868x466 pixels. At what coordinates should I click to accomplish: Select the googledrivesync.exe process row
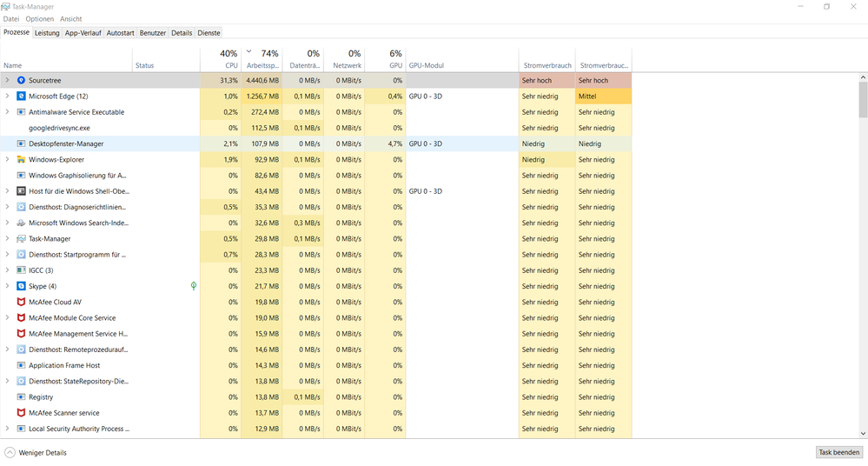tap(315, 128)
